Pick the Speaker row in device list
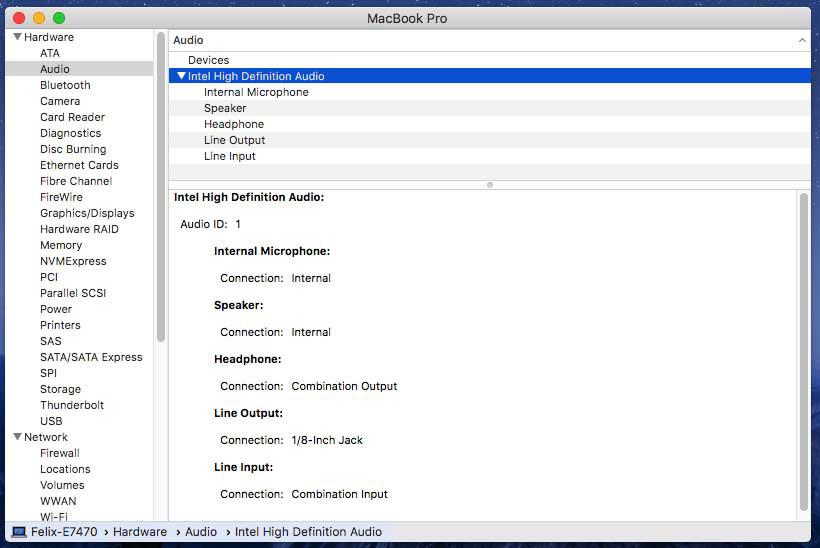Viewport: 820px width, 548px height. tap(225, 108)
